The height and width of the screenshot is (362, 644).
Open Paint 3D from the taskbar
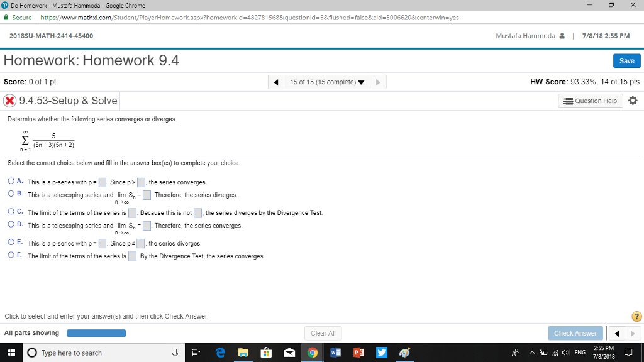pos(404,353)
